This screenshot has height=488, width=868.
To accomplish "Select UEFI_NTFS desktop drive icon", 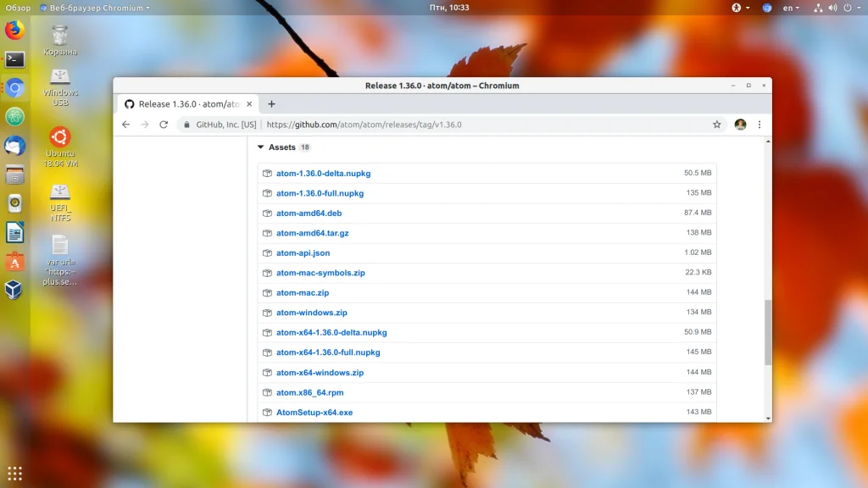I will click(x=60, y=203).
